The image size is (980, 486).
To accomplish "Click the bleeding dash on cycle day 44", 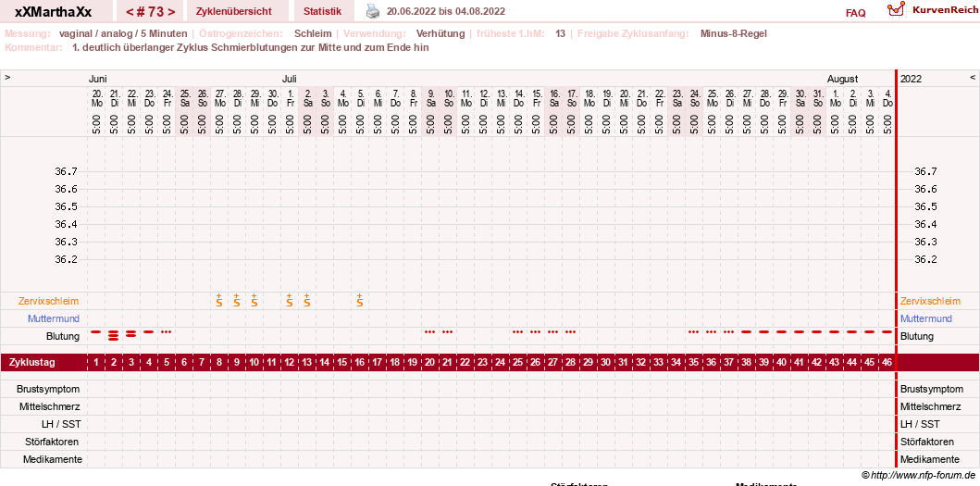I will pyautogui.click(x=851, y=331).
